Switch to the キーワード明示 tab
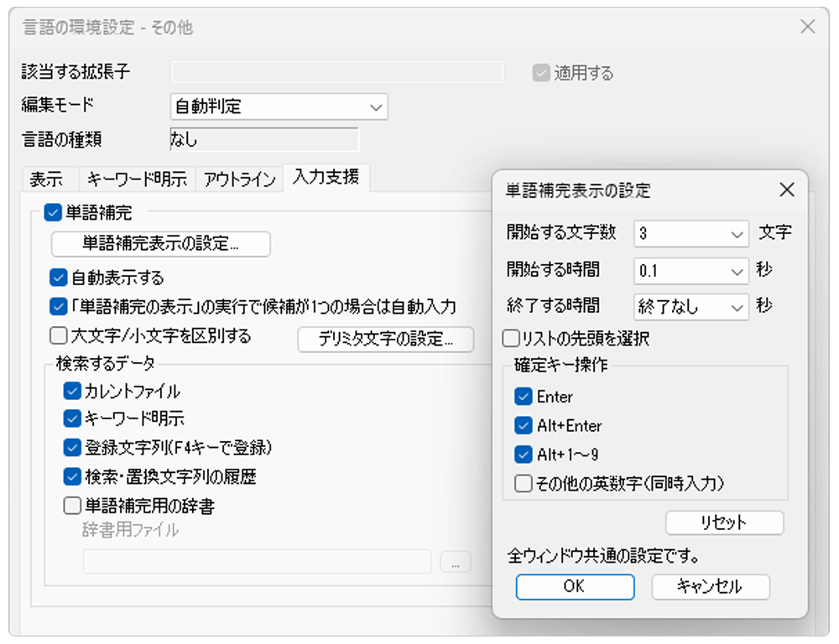 138,179
